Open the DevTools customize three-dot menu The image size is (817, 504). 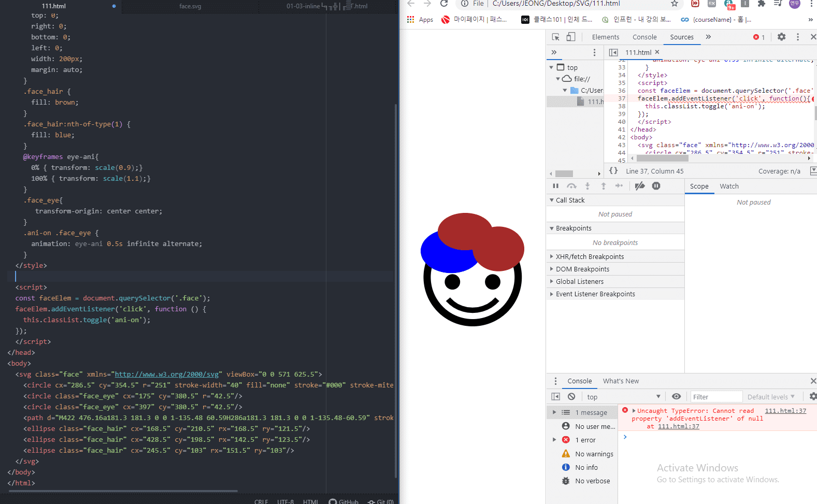pos(798,37)
